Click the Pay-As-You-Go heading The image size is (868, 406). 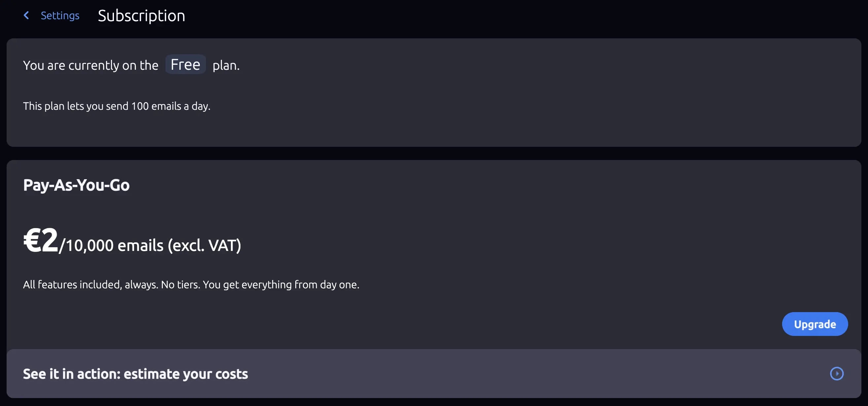(77, 185)
